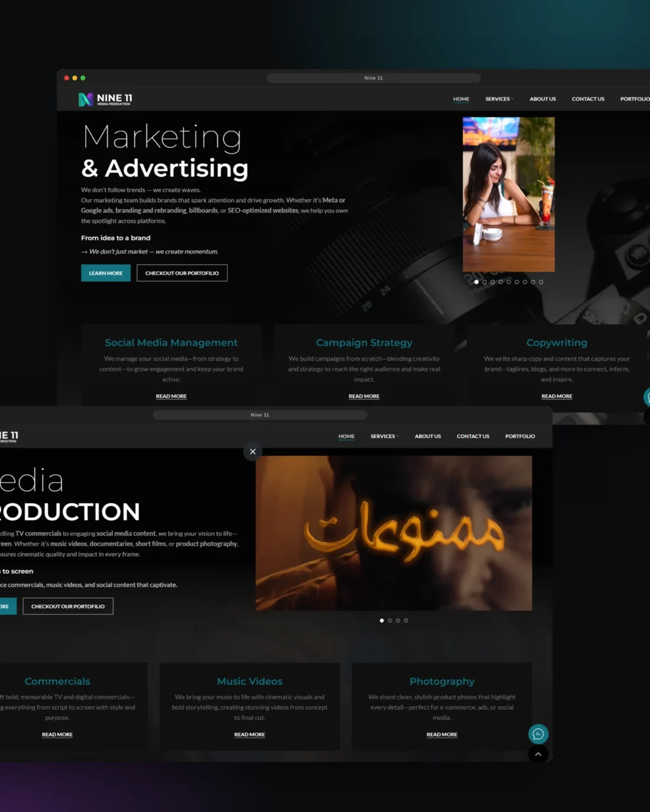Click the Arabic calligraphy video thumbnail
Image resolution: width=650 pixels, height=812 pixels.
tap(394, 533)
